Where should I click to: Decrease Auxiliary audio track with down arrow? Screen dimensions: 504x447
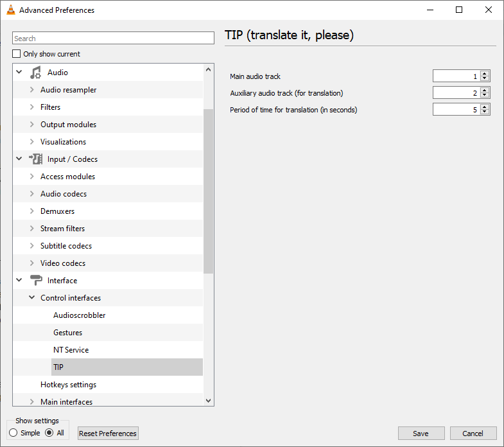tap(484, 96)
